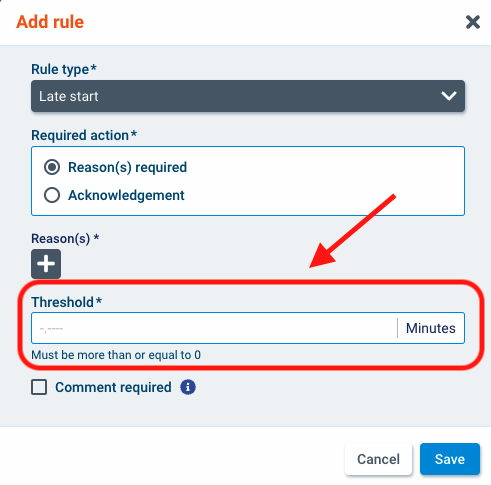Add a reason with the plus icon
The image size is (491, 485).
[x=46, y=264]
